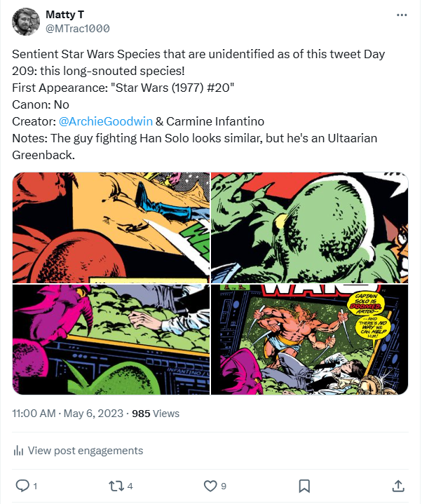This screenshot has height=504, width=422.
Task: Open the three-dot more options menu
Action: (x=402, y=15)
